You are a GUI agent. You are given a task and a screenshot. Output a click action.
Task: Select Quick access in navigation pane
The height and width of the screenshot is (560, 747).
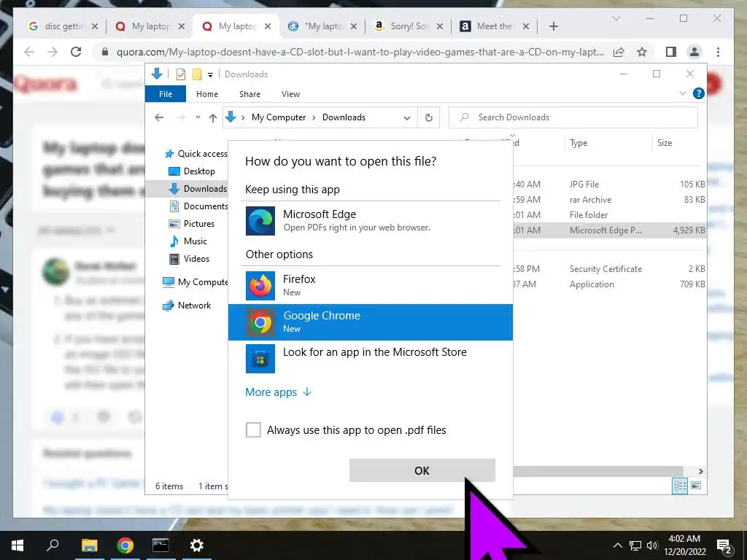(196, 153)
